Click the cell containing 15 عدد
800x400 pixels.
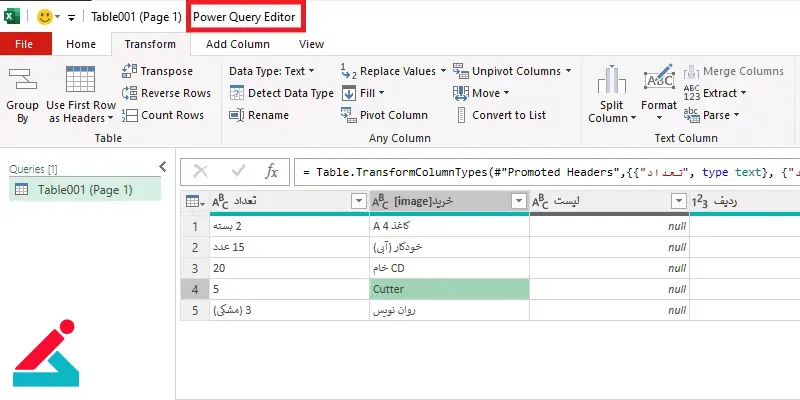click(289, 247)
